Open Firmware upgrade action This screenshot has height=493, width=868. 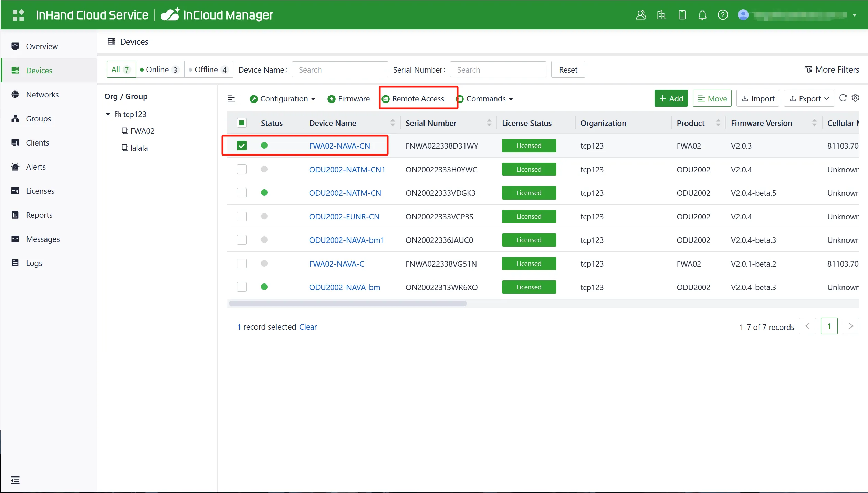(x=348, y=99)
